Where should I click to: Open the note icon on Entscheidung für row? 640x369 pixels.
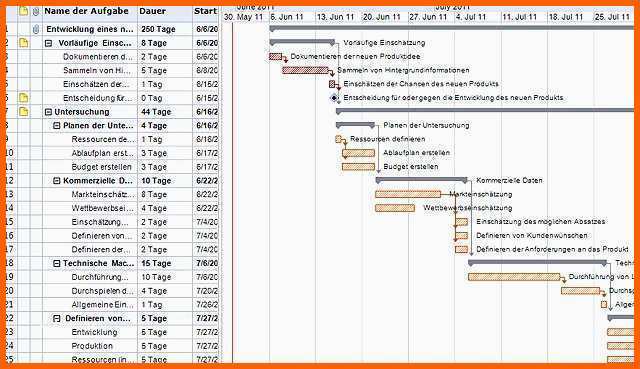click(24, 98)
